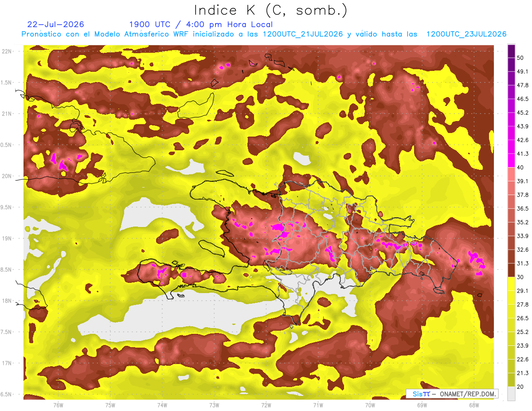Click the '35.2' color bar value

click(523, 222)
